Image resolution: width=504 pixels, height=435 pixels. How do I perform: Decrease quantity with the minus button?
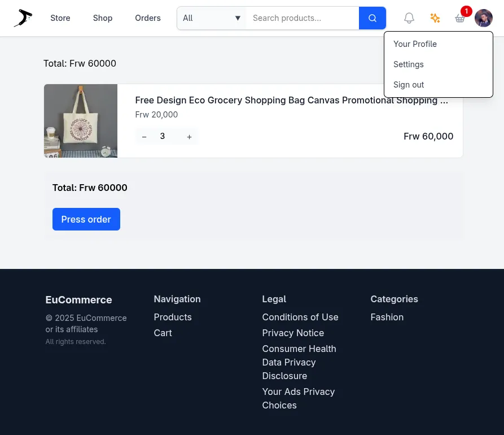pos(144,137)
